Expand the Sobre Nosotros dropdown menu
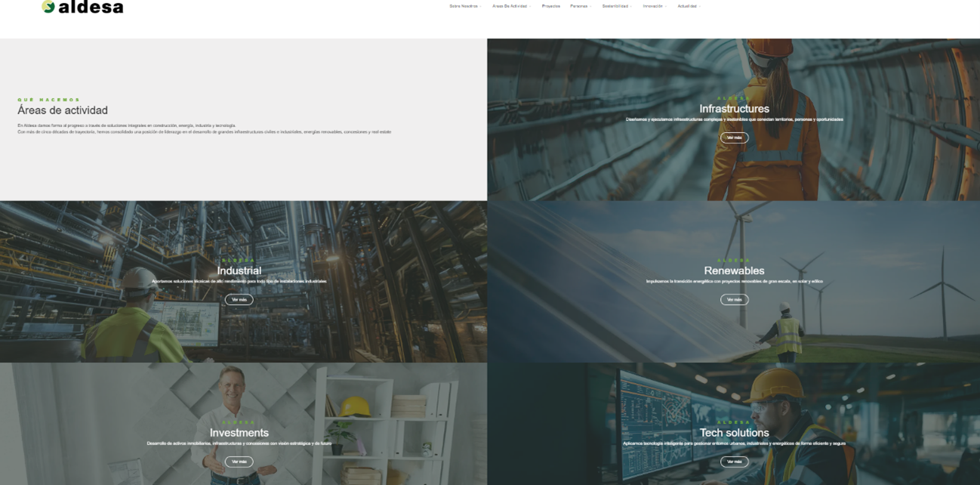The width and height of the screenshot is (980, 485). [464, 6]
